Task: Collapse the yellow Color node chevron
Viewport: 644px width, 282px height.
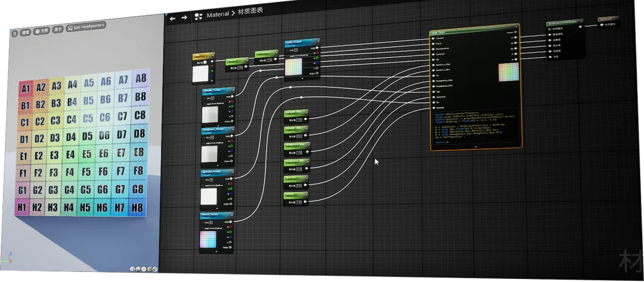Action: pos(212,55)
